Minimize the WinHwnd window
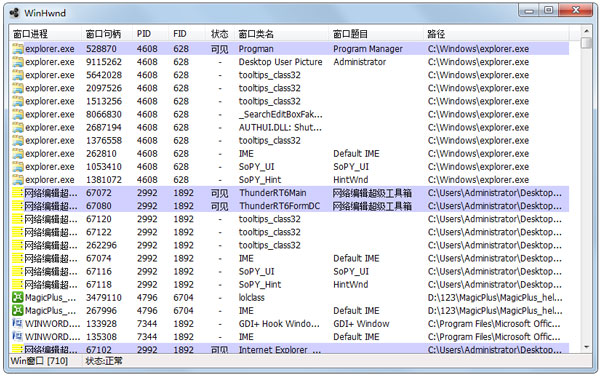The image size is (600, 376). [529, 10]
